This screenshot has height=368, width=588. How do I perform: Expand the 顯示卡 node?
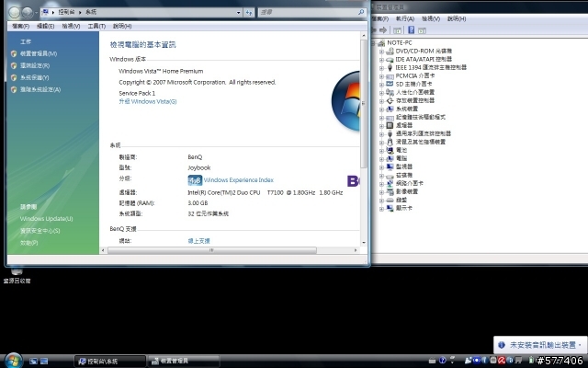tap(381, 209)
